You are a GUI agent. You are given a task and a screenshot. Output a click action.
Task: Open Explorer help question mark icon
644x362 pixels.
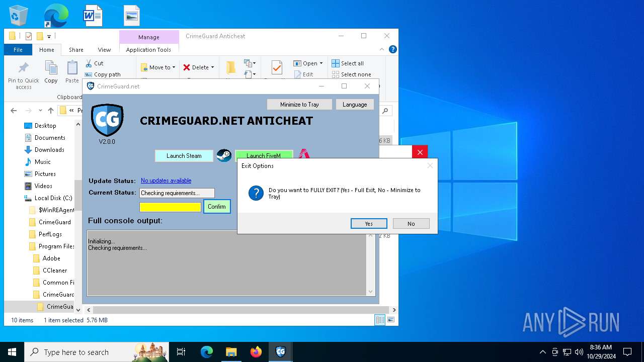click(x=393, y=49)
